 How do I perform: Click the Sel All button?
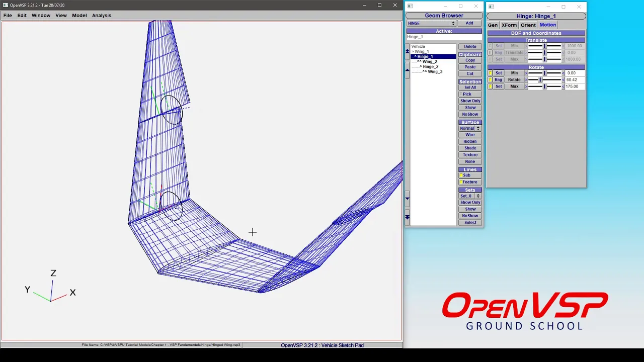[470, 87]
